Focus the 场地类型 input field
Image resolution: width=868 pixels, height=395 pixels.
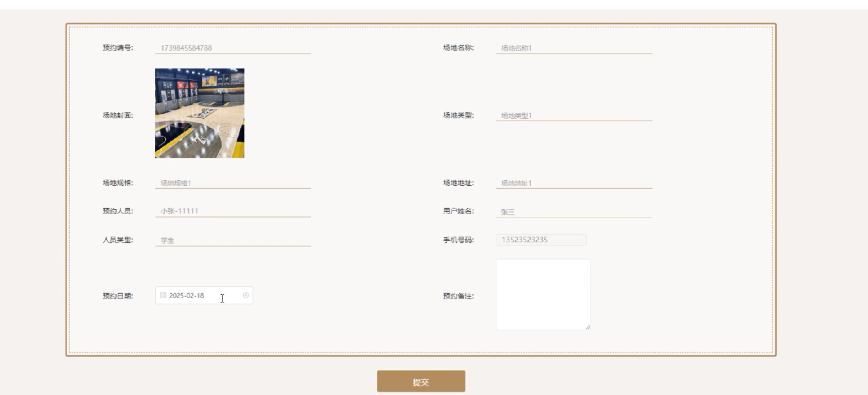(x=574, y=115)
